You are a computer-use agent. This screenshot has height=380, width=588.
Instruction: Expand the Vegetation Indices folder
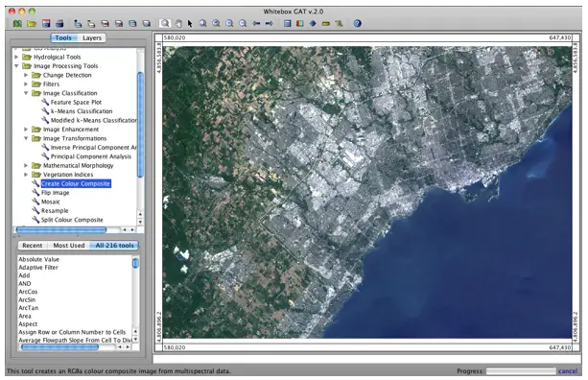pos(26,175)
